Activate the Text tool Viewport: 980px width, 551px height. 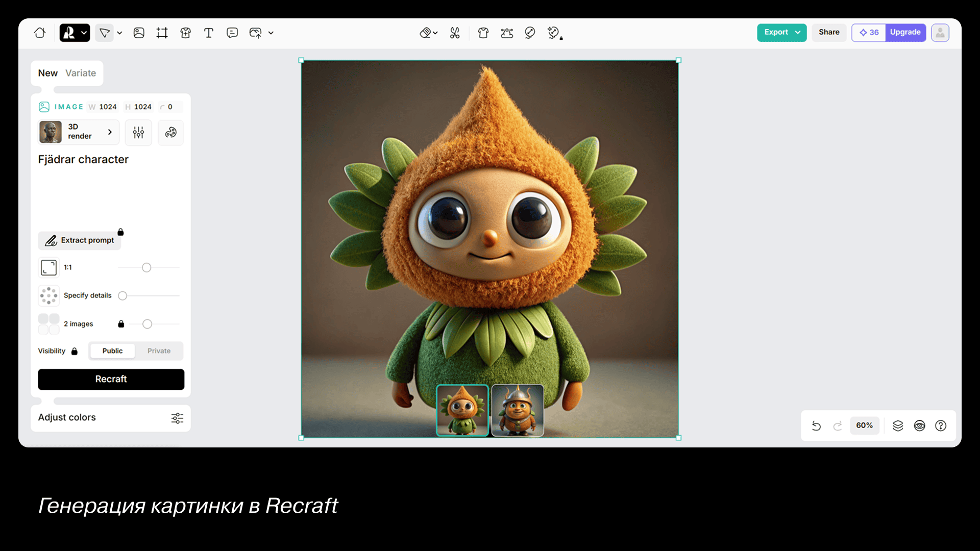pos(208,33)
